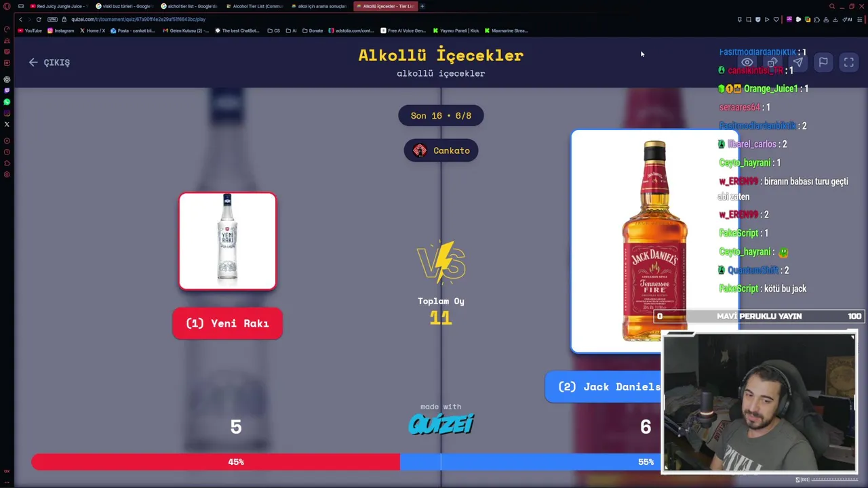Open the player icon in sidebar

click(7, 140)
